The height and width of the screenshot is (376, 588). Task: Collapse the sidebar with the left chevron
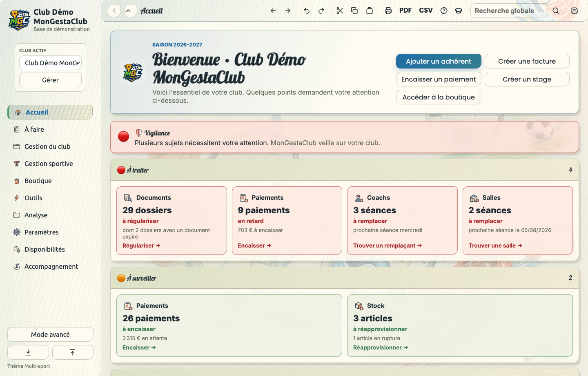[x=114, y=11]
